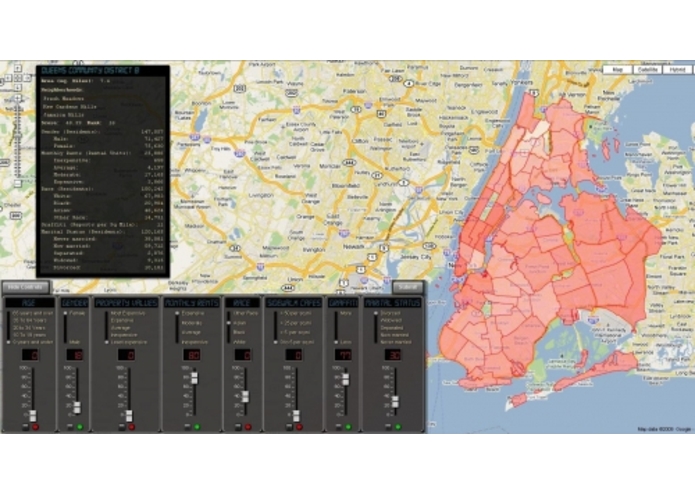Viewport: 695px width, 494px height.
Task: Click grey square button under Marital Status fader
Action: [x=388, y=427]
